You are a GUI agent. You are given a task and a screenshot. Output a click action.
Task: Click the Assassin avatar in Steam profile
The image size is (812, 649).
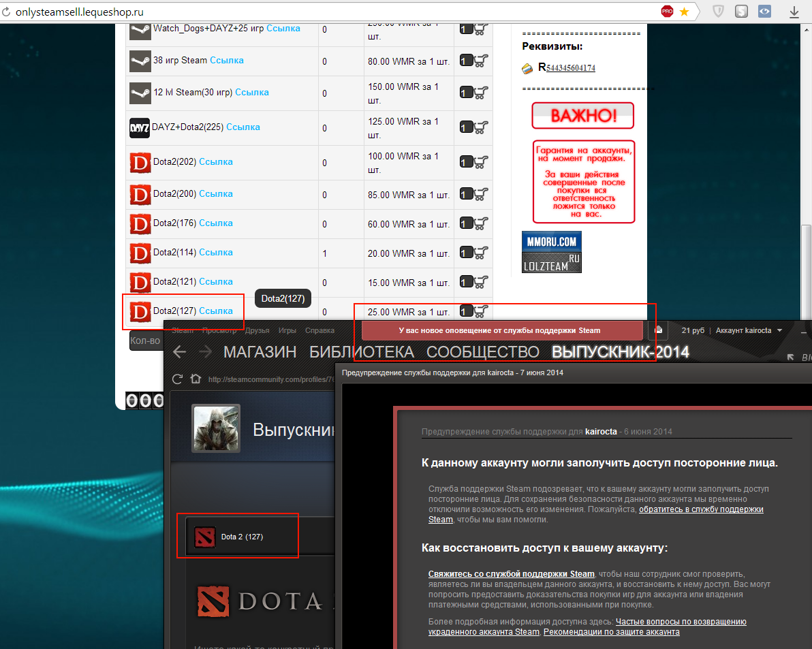pyautogui.click(x=216, y=428)
